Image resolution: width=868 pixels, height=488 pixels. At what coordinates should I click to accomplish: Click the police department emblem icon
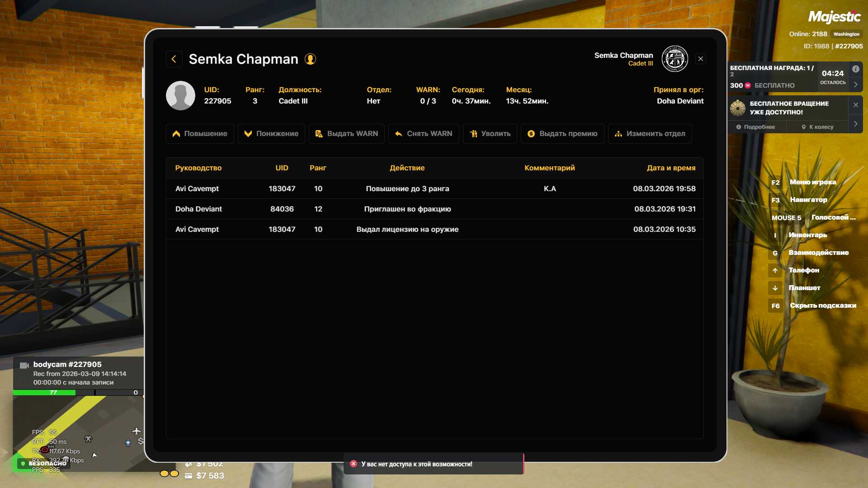(675, 59)
